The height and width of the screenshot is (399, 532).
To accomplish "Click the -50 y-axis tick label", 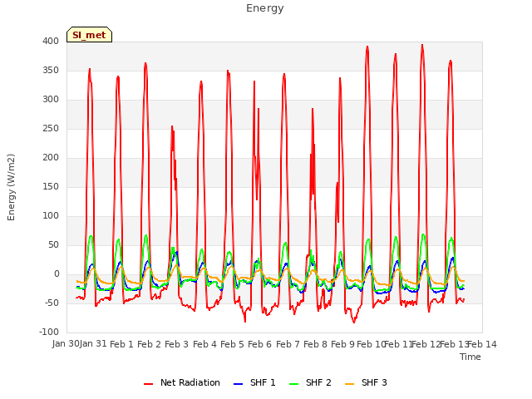I will (50, 303).
